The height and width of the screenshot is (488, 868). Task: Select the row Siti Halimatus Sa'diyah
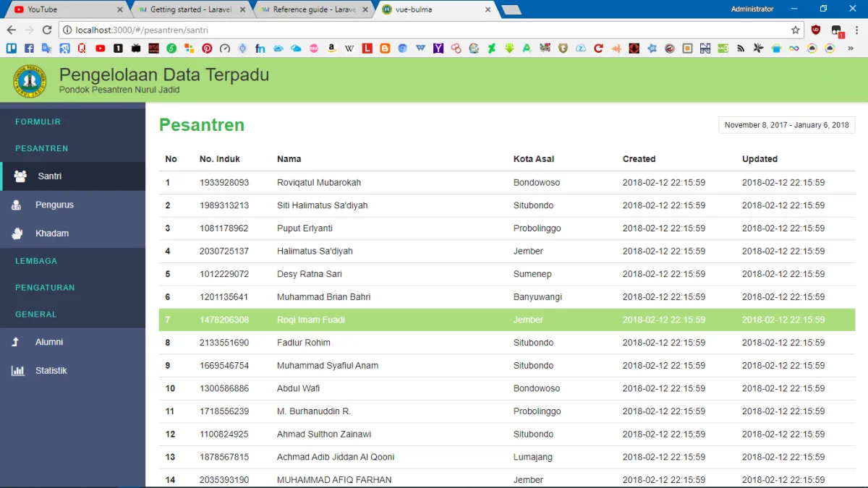pos(507,206)
